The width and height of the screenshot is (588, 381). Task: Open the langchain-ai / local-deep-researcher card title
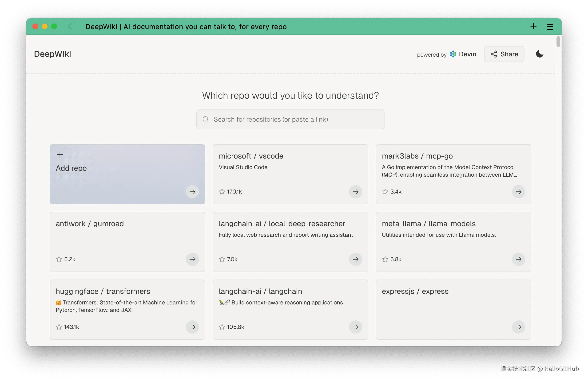[282, 224]
